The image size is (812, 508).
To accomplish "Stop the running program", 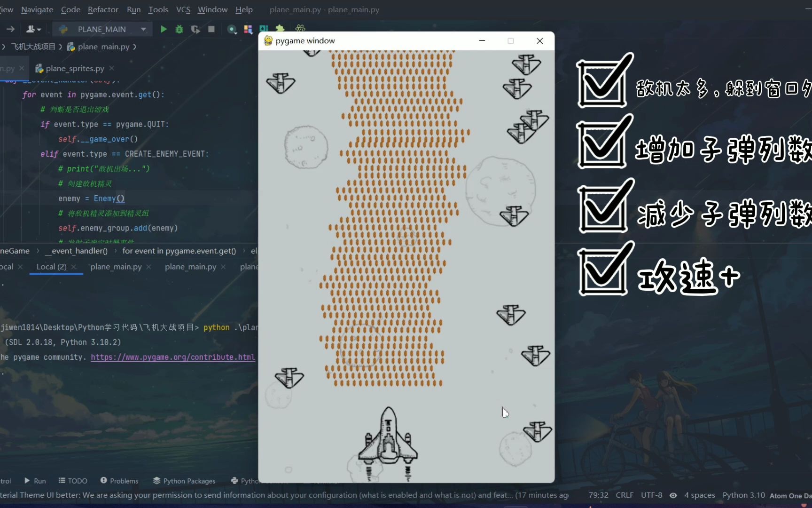I will [211, 29].
